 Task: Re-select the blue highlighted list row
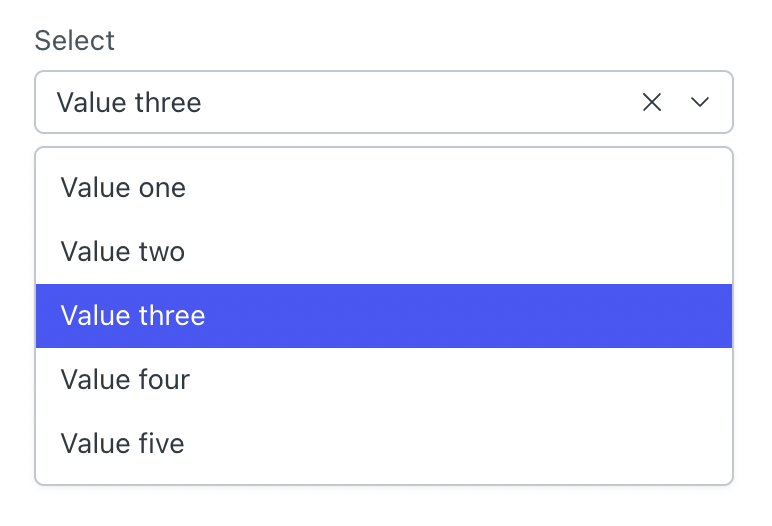(x=384, y=316)
